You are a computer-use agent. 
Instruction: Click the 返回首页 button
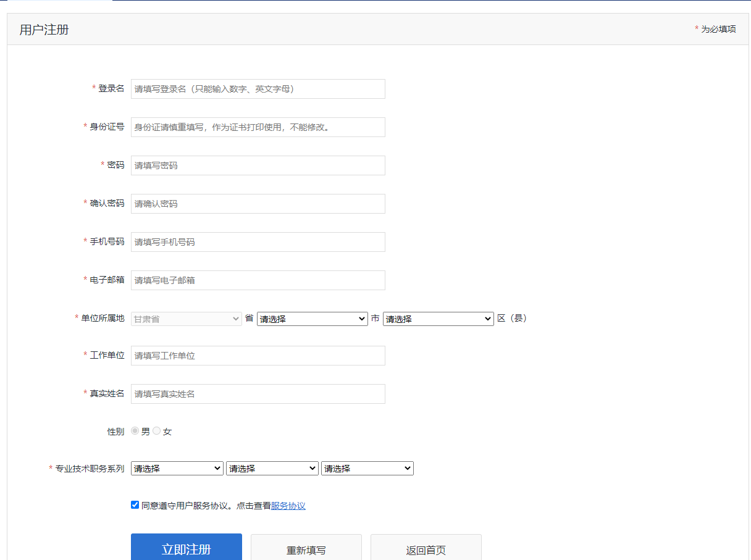pos(426,548)
